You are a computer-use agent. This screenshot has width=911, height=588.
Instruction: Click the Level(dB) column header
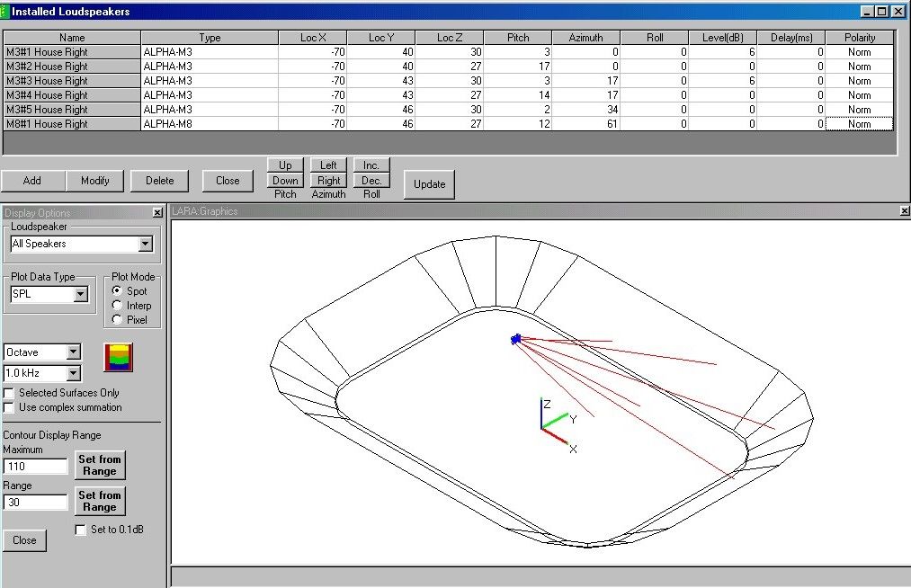(722, 38)
